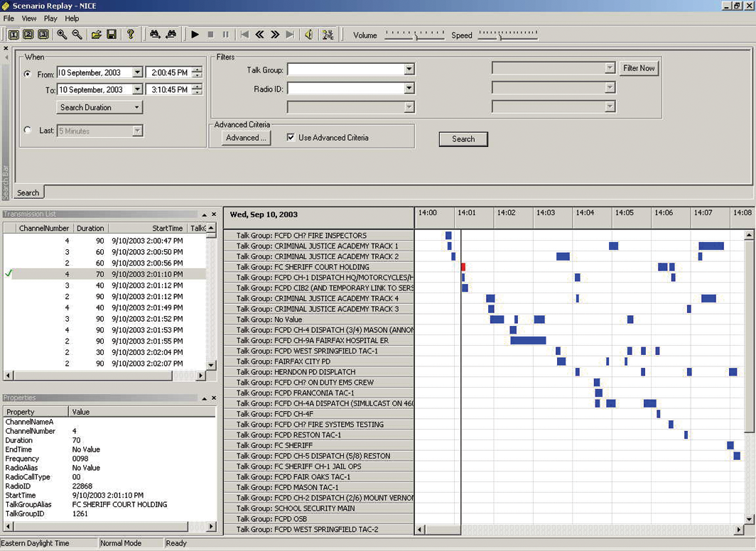The width and height of the screenshot is (756, 551).
Task: Uncheck the Use Advanced Criteria checkbox
Action: coord(291,138)
